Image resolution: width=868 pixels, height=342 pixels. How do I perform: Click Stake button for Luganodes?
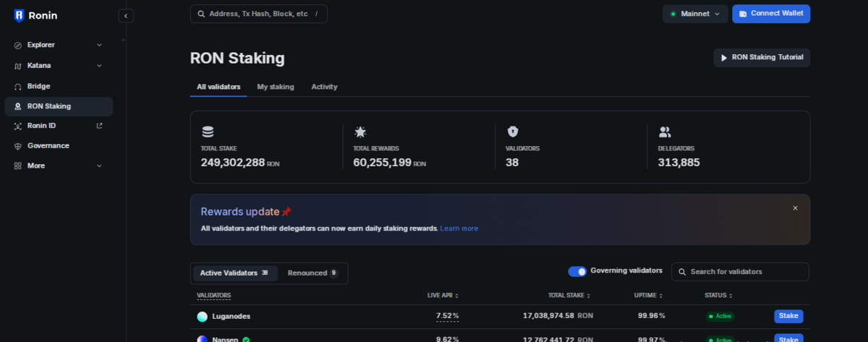click(x=788, y=316)
